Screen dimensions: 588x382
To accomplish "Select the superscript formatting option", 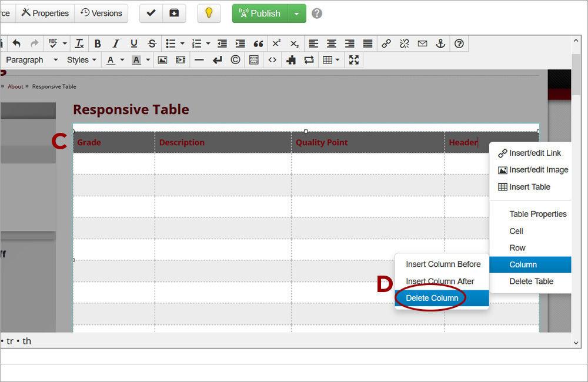I will coord(276,43).
